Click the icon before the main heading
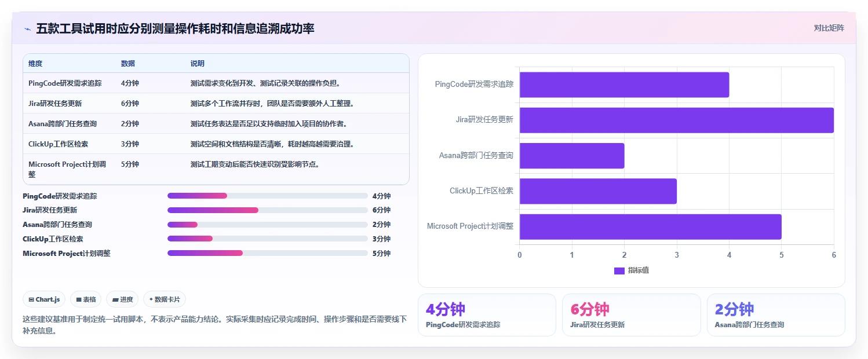 (27, 29)
